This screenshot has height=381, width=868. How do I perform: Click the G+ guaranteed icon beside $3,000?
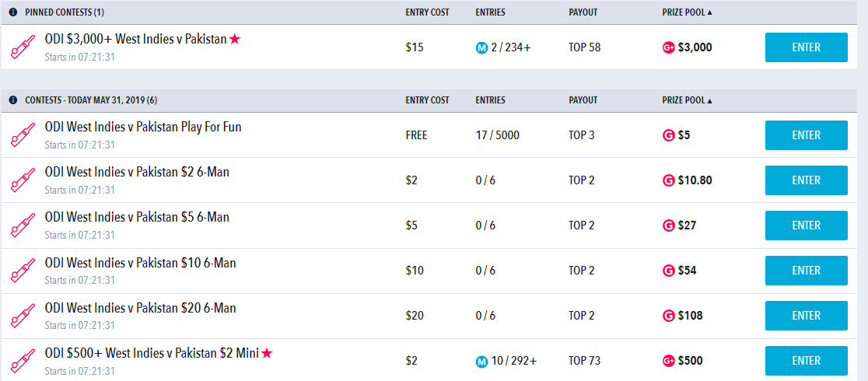(669, 48)
